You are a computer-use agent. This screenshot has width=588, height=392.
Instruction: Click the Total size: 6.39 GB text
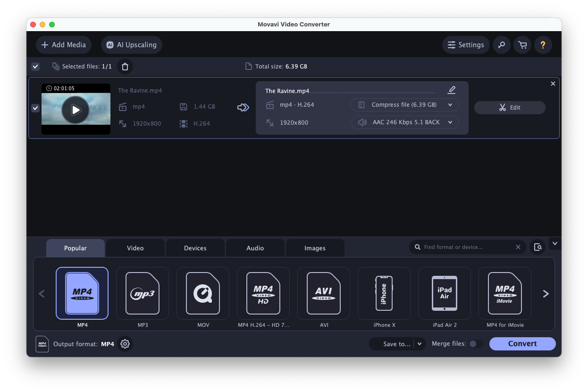(x=281, y=67)
